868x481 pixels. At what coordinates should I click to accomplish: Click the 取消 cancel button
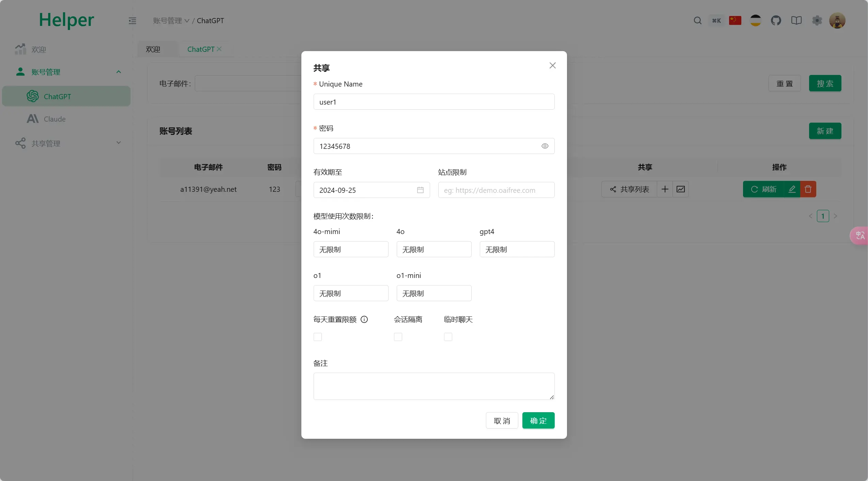502,421
